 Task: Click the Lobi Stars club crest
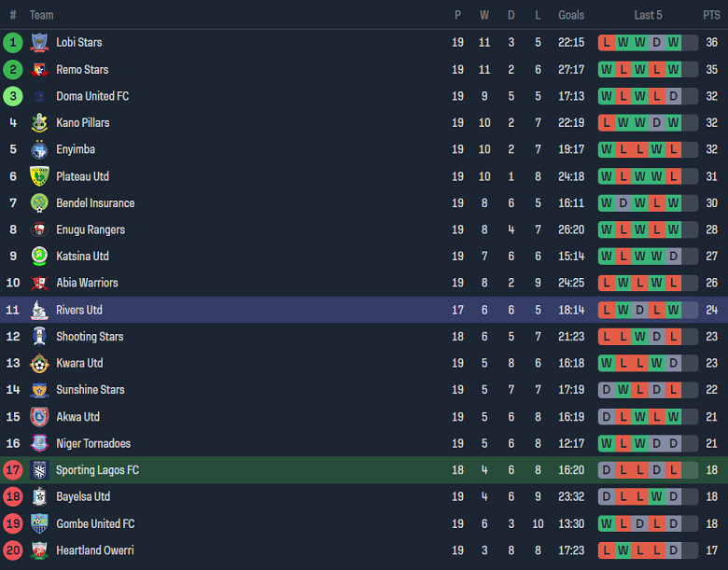tap(39, 42)
